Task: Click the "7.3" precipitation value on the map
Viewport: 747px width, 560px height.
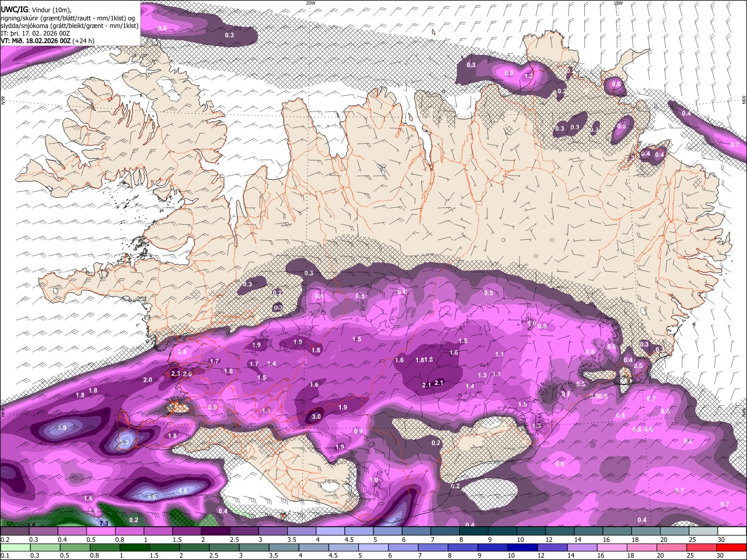Action: [x=104, y=524]
